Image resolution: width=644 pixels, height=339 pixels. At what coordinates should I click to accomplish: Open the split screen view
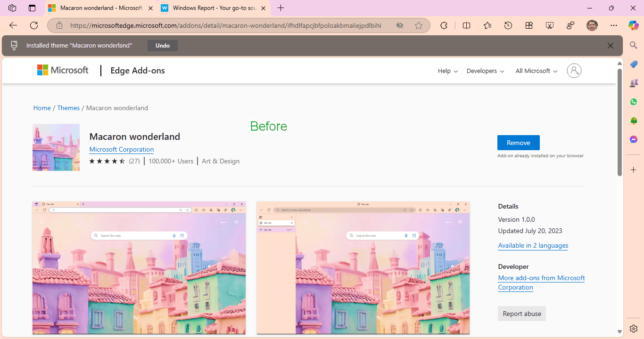466,25
